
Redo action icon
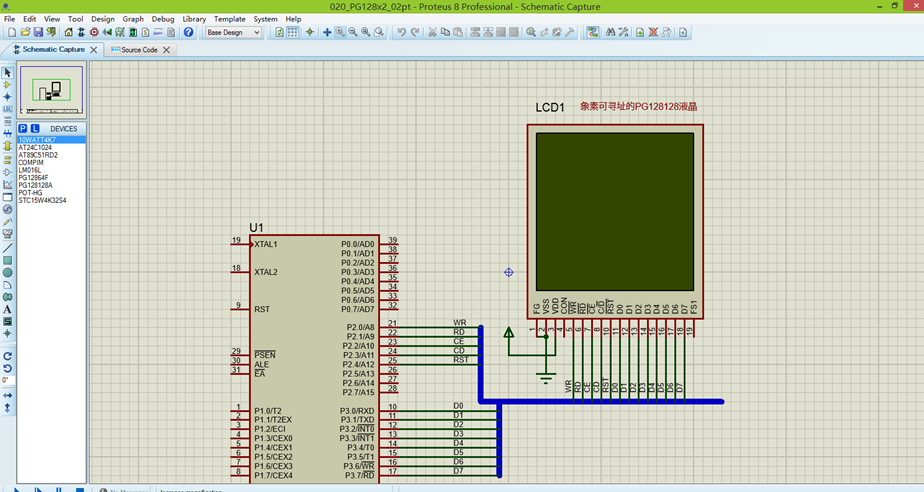pyautogui.click(x=414, y=32)
